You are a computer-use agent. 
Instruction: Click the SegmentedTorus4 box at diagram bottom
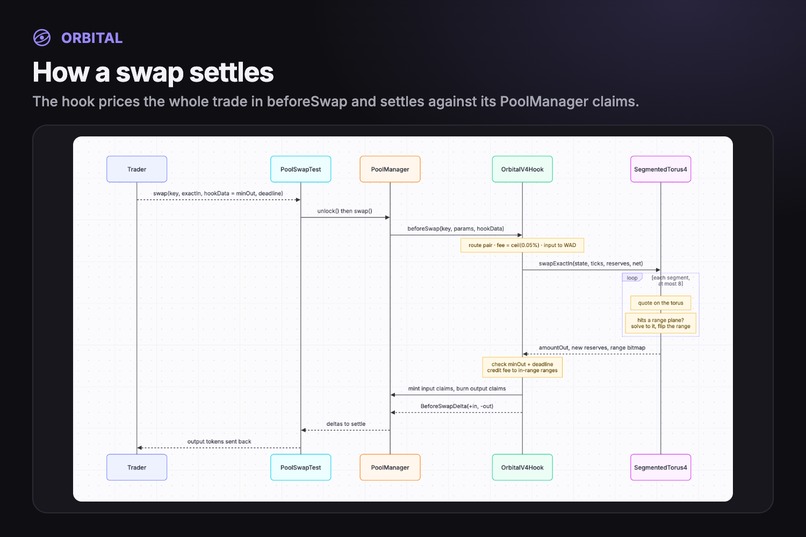click(x=661, y=468)
